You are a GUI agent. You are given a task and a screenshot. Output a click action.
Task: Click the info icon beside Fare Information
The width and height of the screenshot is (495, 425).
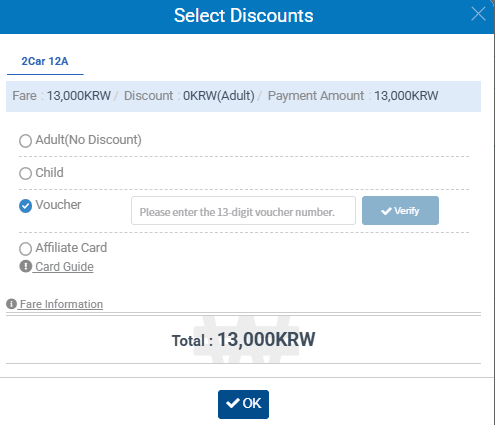click(x=11, y=304)
